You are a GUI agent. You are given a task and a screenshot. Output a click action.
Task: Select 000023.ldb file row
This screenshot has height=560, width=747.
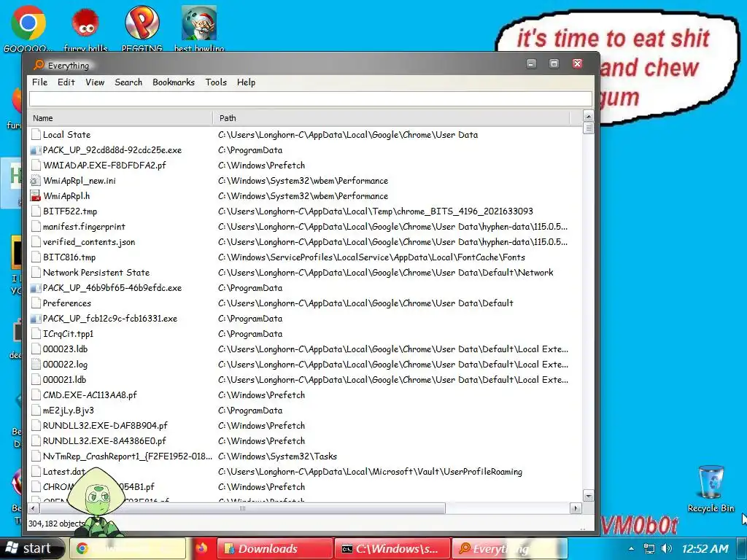[x=305, y=349]
